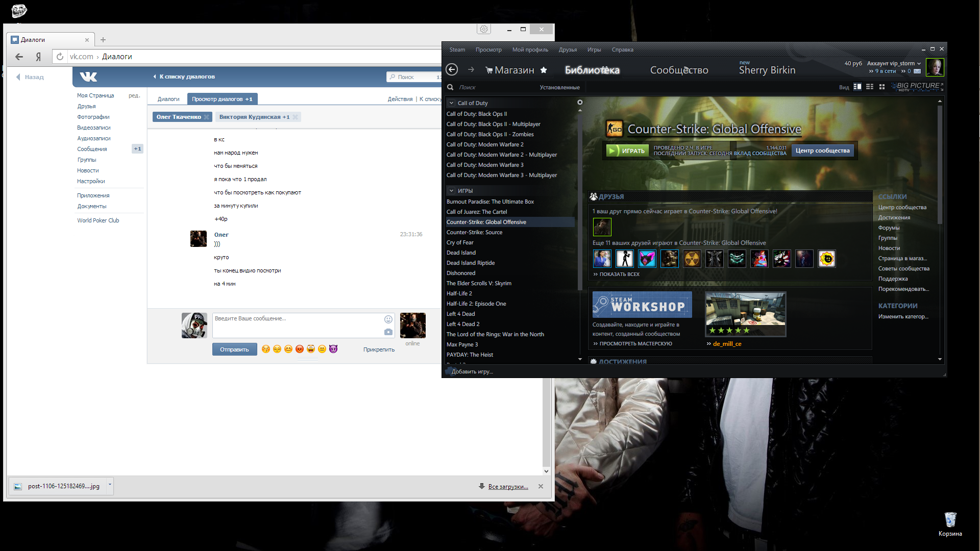Select Left 4 Dead 2 in list
The width and height of the screenshot is (980, 551).
coord(510,324)
